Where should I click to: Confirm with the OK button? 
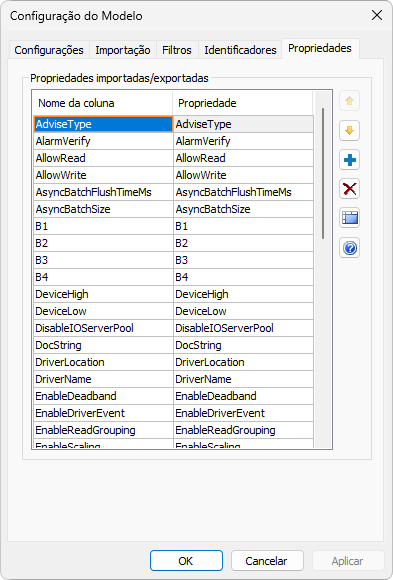[x=186, y=561]
